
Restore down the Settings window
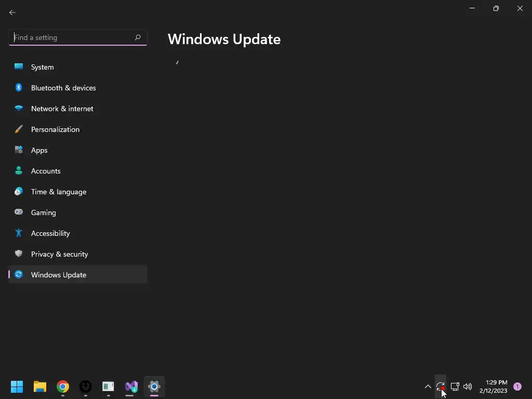tap(496, 8)
